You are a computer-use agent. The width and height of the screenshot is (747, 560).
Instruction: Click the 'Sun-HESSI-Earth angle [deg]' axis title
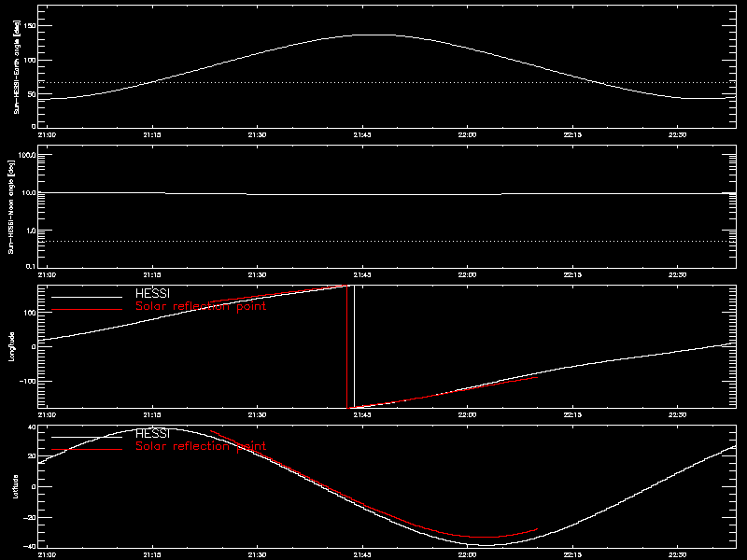point(17,67)
